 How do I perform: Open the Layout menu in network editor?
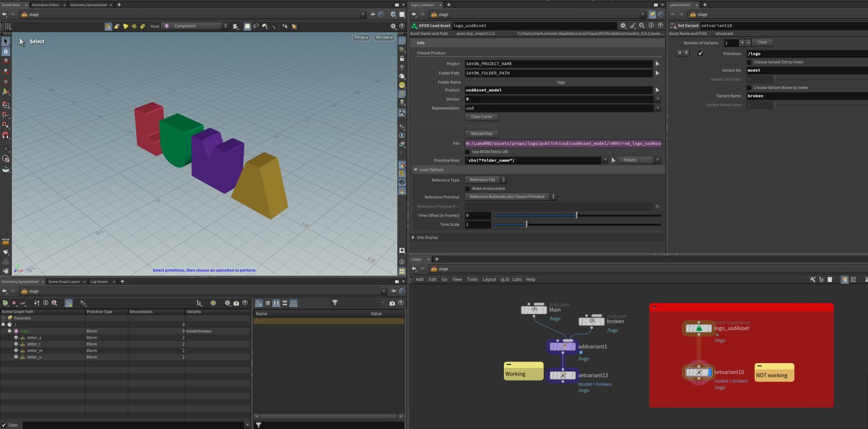489,279
